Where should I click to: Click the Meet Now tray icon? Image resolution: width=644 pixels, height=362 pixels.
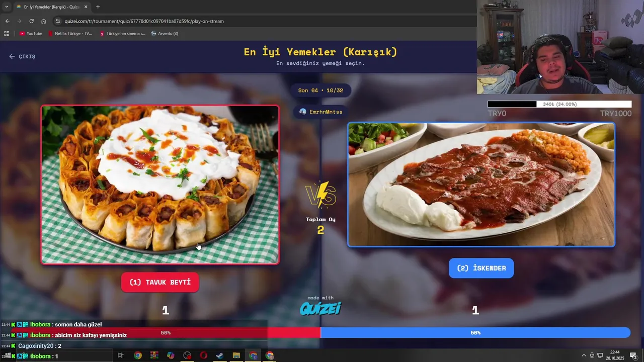pos(592,355)
